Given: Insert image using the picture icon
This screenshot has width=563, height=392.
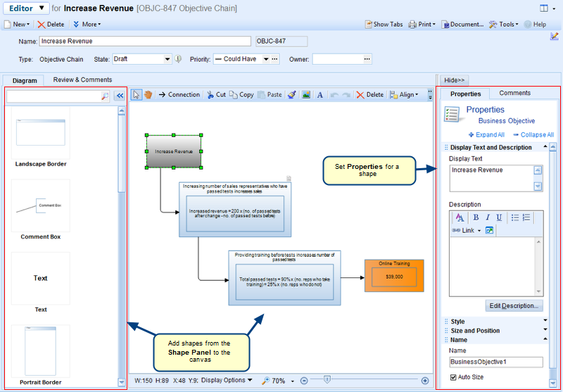Looking at the screenshot, I should 306,94.
